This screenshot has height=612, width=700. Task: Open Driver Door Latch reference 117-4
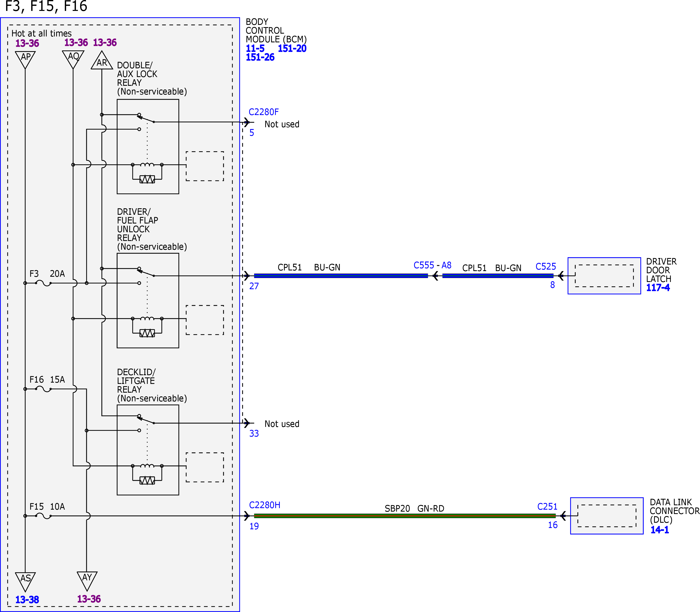point(658,288)
